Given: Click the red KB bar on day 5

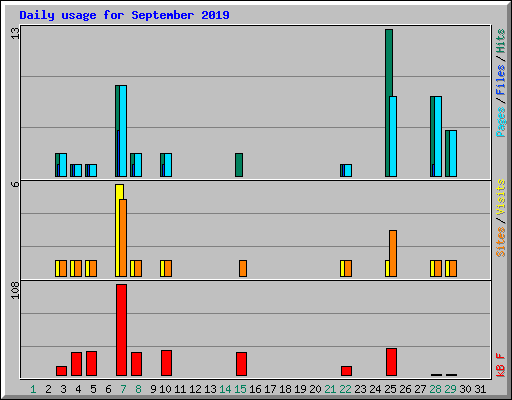Looking at the screenshot, I should tap(91, 363).
